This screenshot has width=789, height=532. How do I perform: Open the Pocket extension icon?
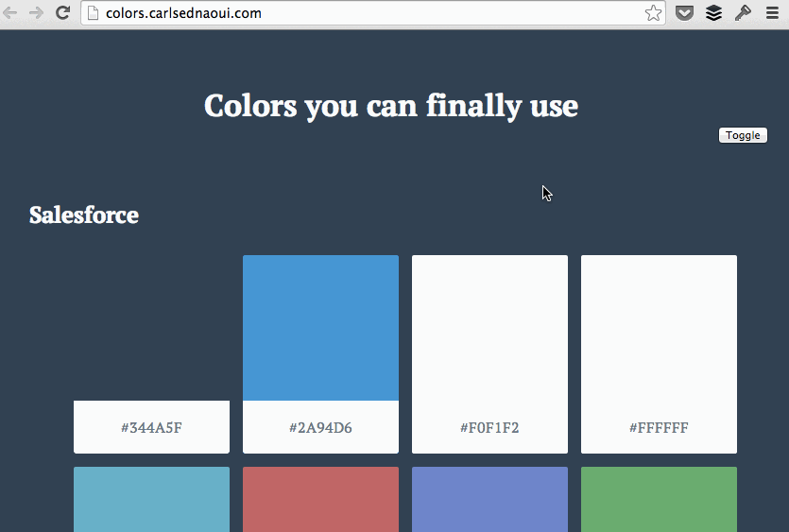tap(684, 12)
